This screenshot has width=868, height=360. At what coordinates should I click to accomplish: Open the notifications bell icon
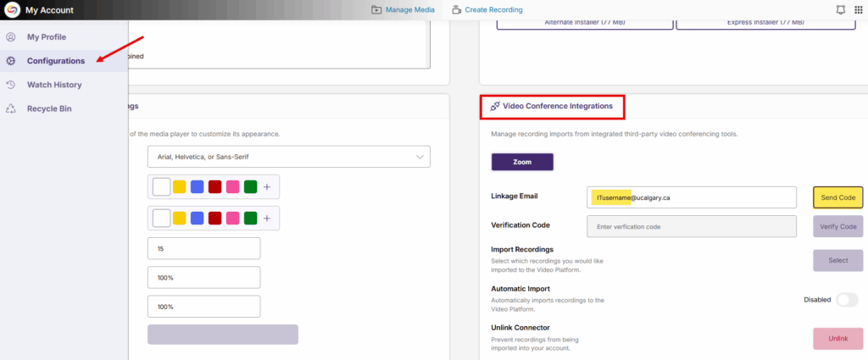pos(841,9)
